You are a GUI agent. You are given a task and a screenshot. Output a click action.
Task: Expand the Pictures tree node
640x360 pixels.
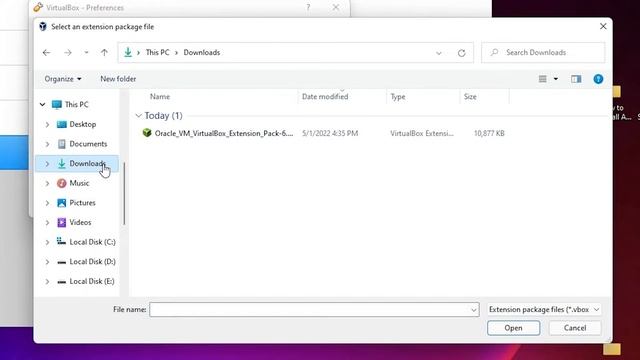[x=47, y=203]
